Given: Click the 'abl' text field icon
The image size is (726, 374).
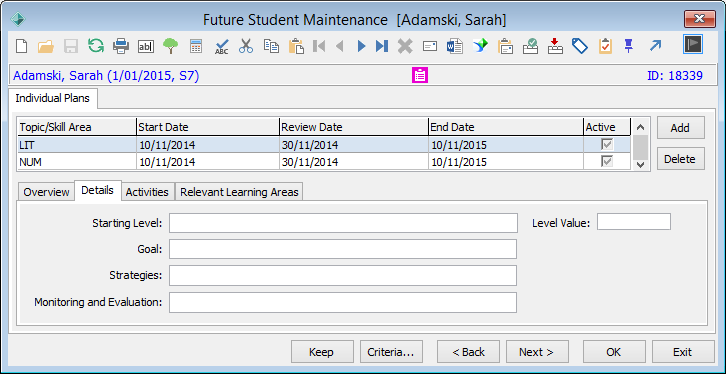Looking at the screenshot, I should tap(146, 46).
